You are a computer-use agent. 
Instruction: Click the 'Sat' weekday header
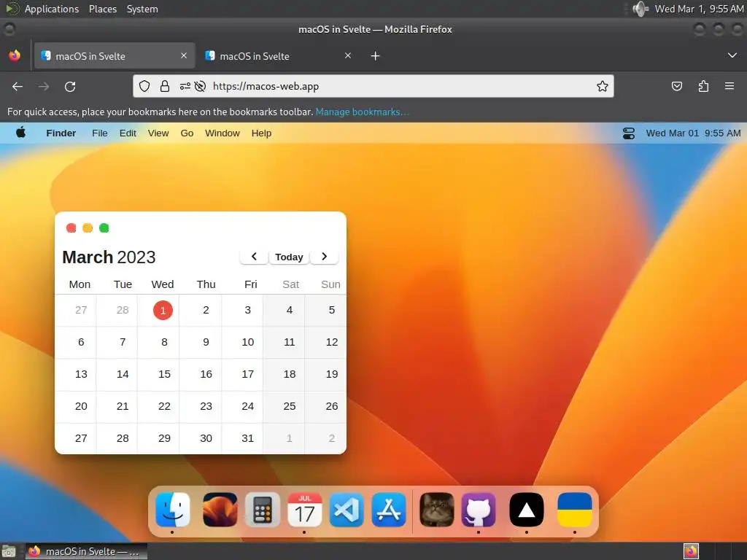[x=290, y=284]
